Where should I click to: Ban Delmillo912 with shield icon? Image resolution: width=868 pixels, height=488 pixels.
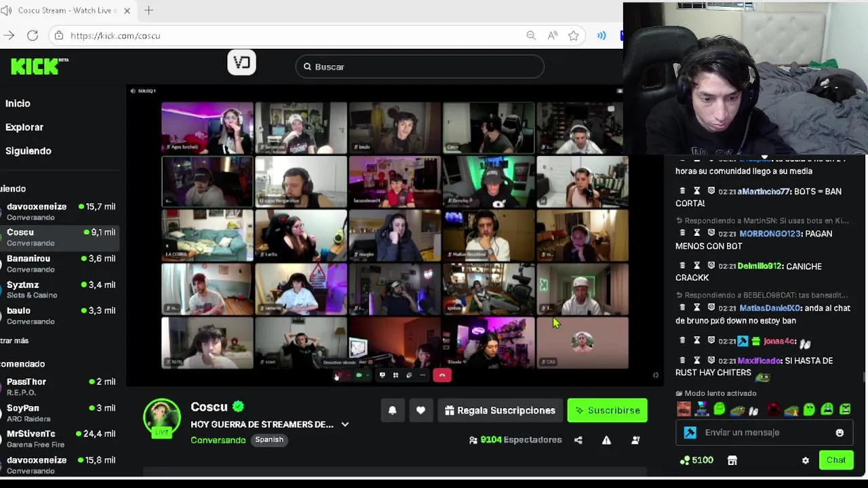711,266
